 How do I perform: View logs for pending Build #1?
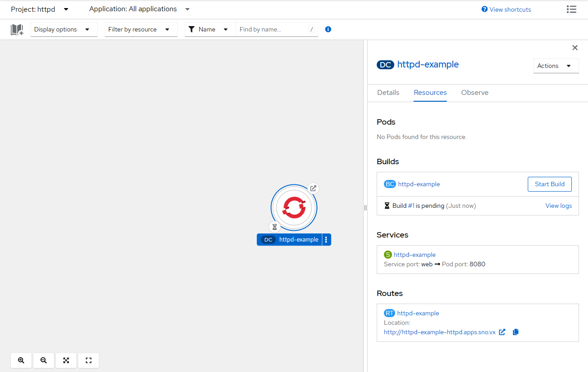click(x=558, y=206)
